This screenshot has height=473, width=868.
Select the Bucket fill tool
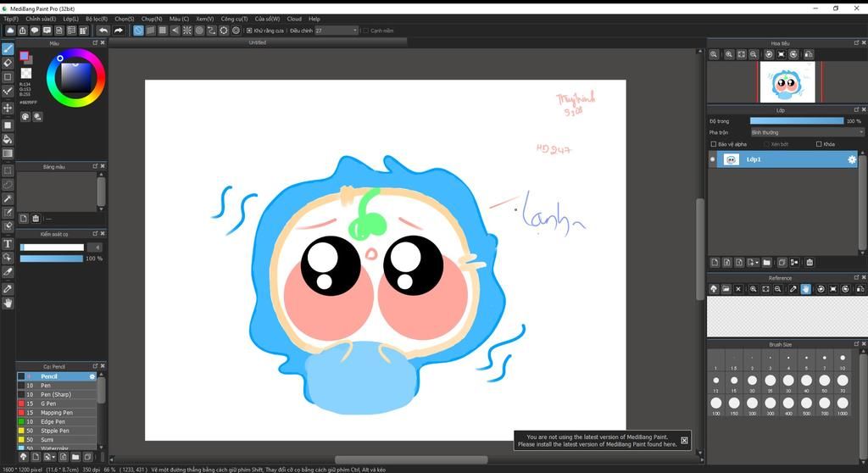8,139
